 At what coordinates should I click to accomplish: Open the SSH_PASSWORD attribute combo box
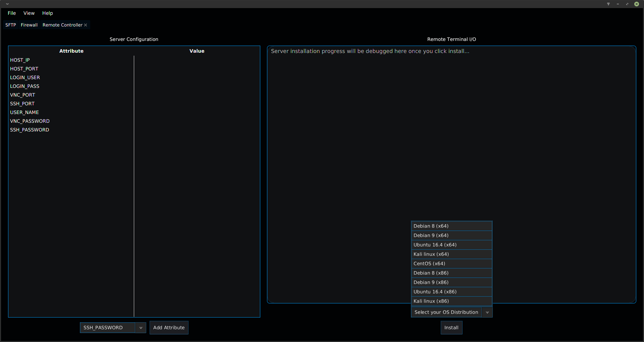(113, 328)
